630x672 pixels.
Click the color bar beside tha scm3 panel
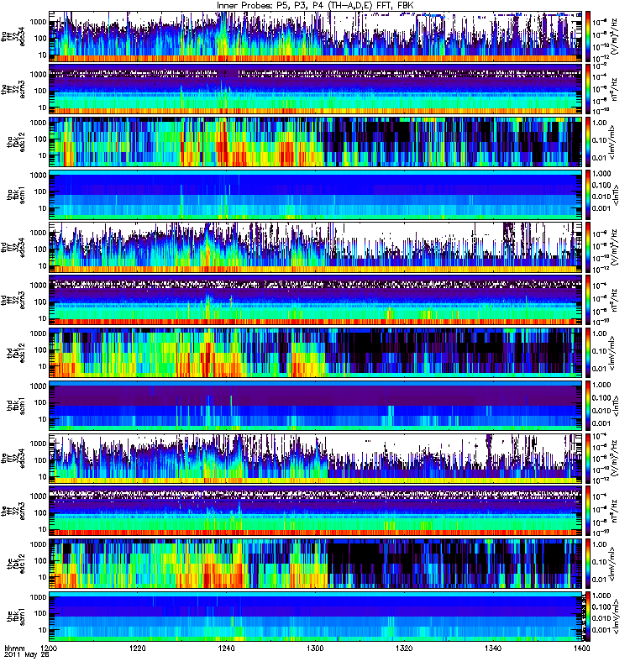[587, 89]
